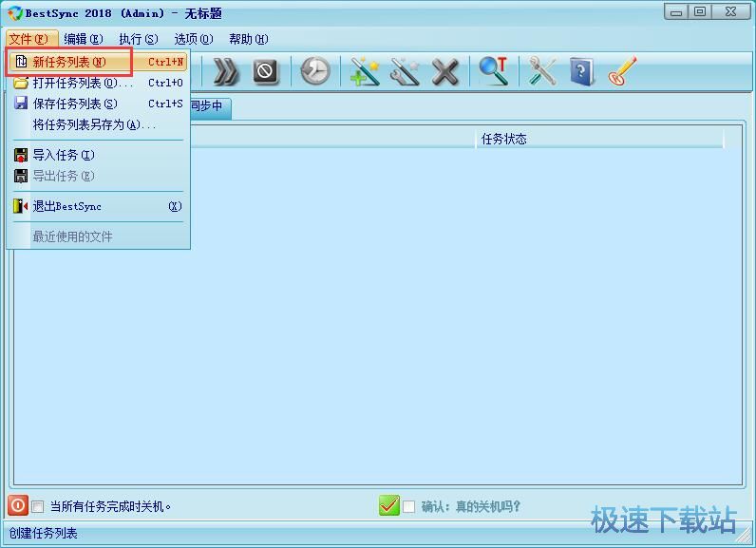Click the edit task wrench-wand icon
This screenshot has height=548, width=756.
tap(405, 72)
